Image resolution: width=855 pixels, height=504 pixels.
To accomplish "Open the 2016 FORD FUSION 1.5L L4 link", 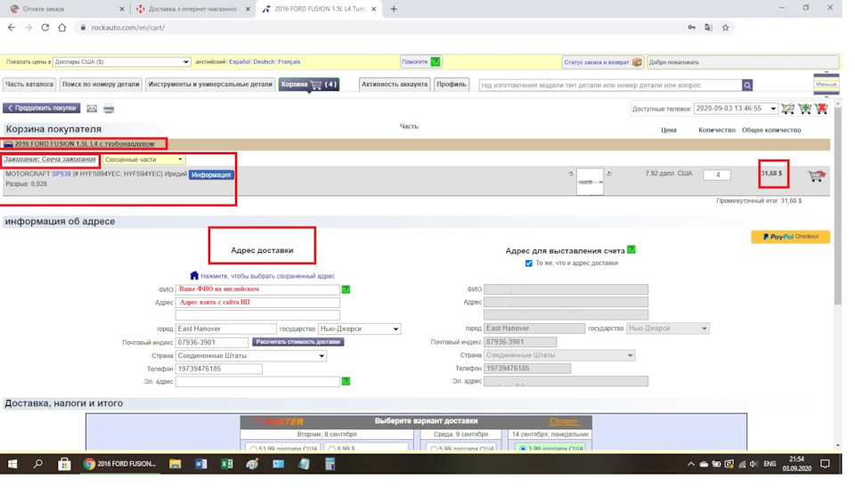I will 84,144.
